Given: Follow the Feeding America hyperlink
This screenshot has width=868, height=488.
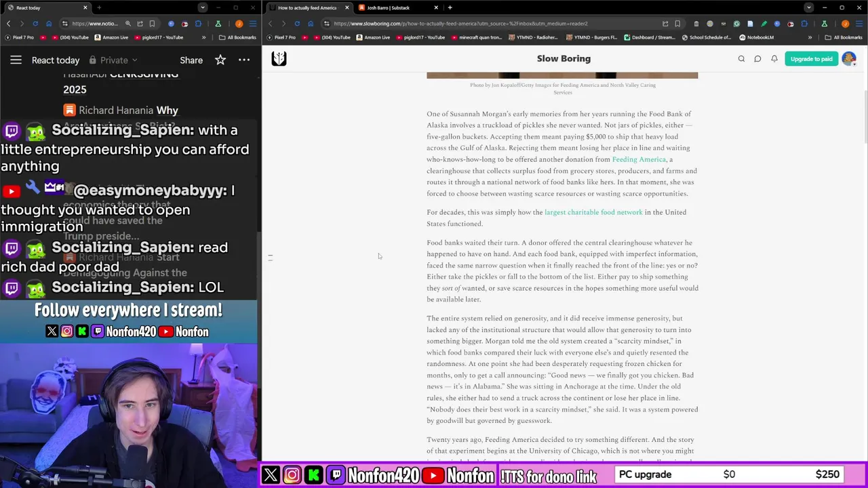Looking at the screenshot, I should tap(639, 159).
